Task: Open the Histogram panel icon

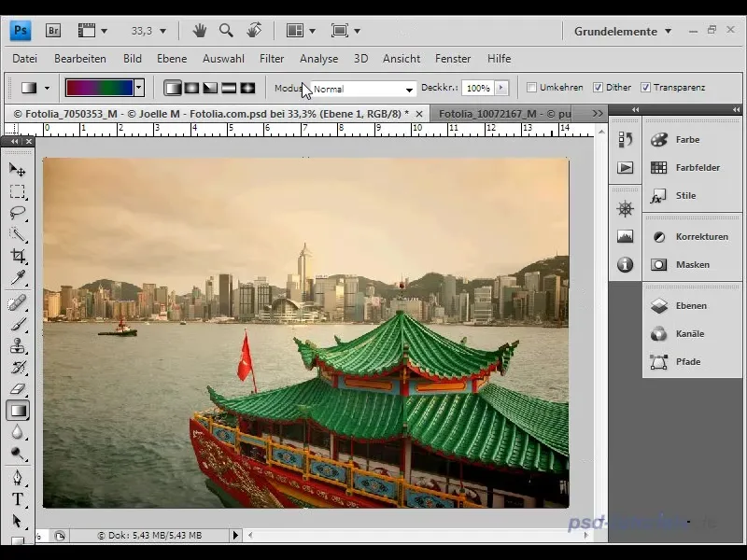Action: [x=625, y=236]
